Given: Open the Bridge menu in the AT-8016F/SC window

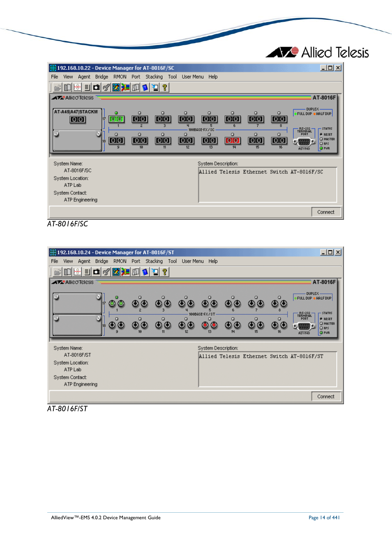Looking at the screenshot, I should click(x=101, y=77).
